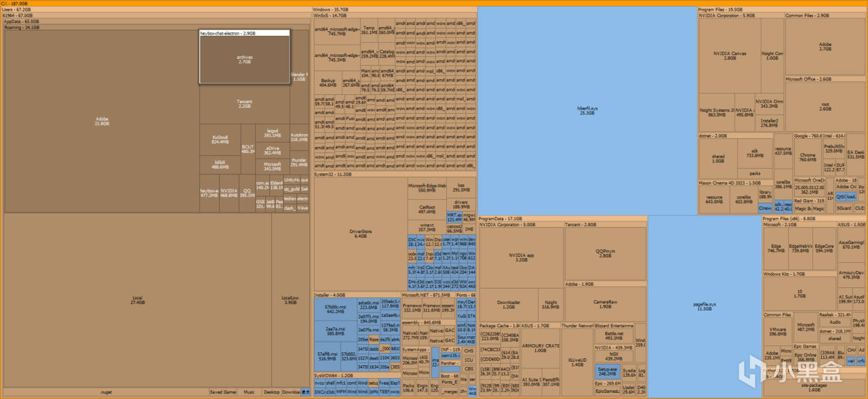
Task: Click the kss 291.5MB block
Action: click(461, 187)
